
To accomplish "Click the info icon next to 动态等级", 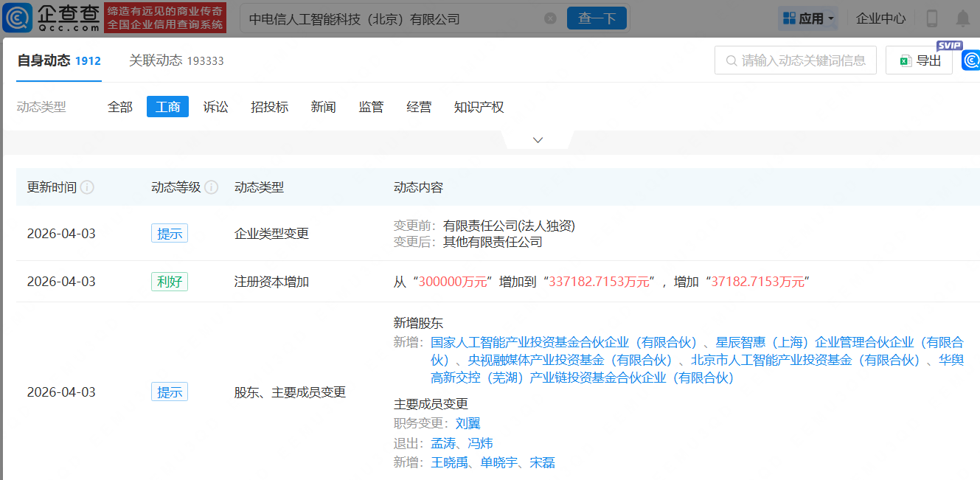I will pyautogui.click(x=212, y=187).
